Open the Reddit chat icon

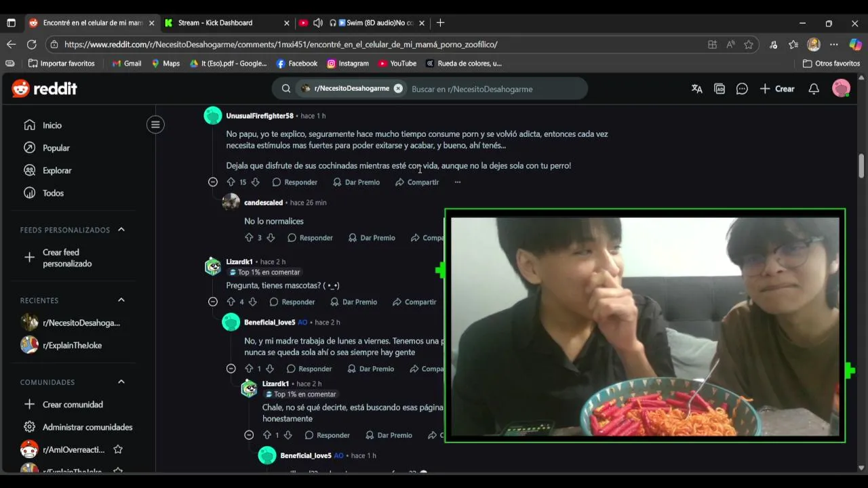(742, 89)
